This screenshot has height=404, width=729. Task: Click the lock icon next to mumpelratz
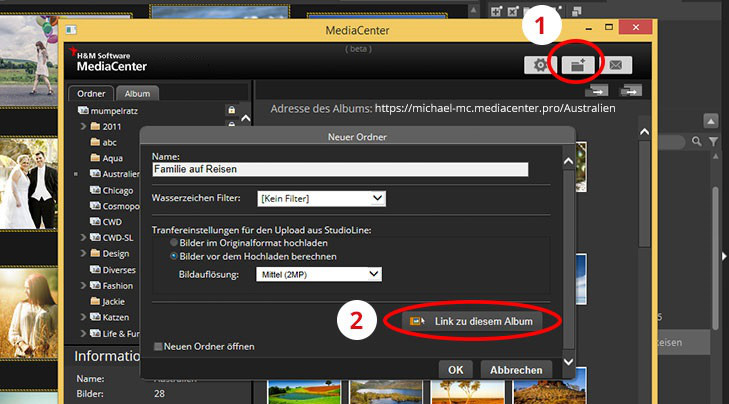click(232, 110)
